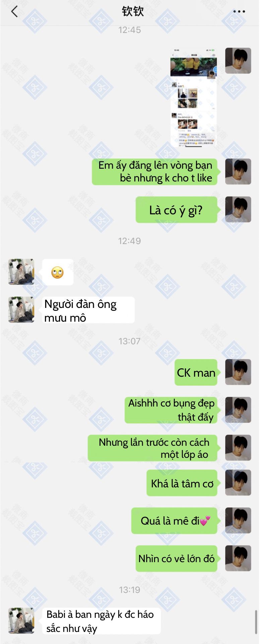This screenshot has width=260, height=644.
Task: Tap the back arrow in the header
Action: pyautogui.click(x=14, y=11)
